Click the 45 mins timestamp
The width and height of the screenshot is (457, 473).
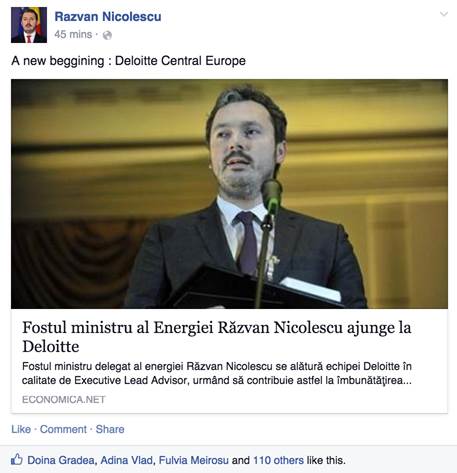(x=73, y=34)
